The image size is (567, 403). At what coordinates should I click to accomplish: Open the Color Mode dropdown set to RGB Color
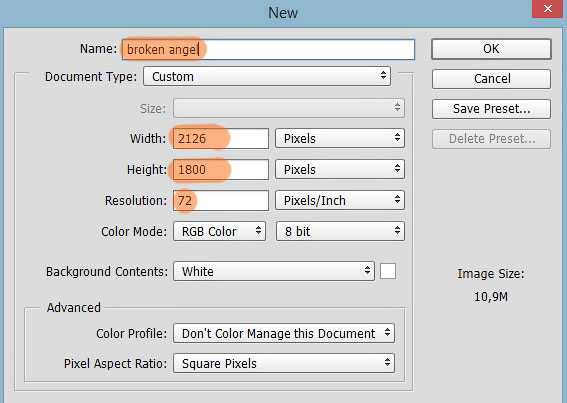pyautogui.click(x=219, y=231)
